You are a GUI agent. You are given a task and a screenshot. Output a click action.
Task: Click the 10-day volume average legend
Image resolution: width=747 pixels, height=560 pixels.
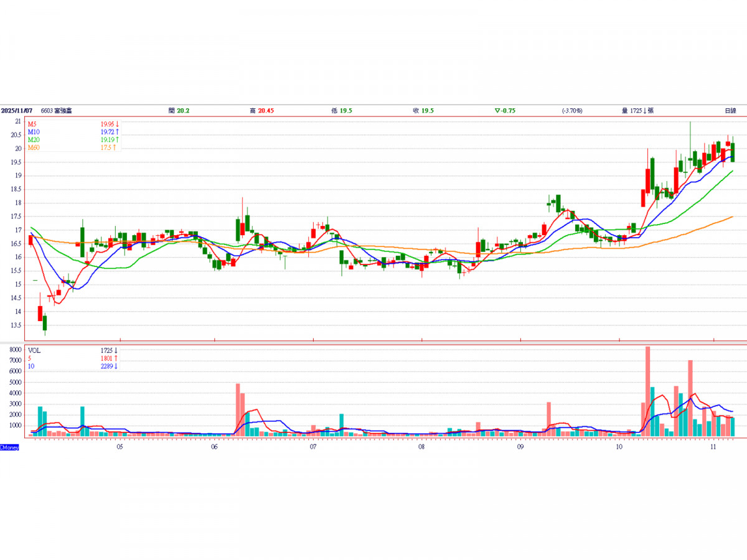[31, 366]
